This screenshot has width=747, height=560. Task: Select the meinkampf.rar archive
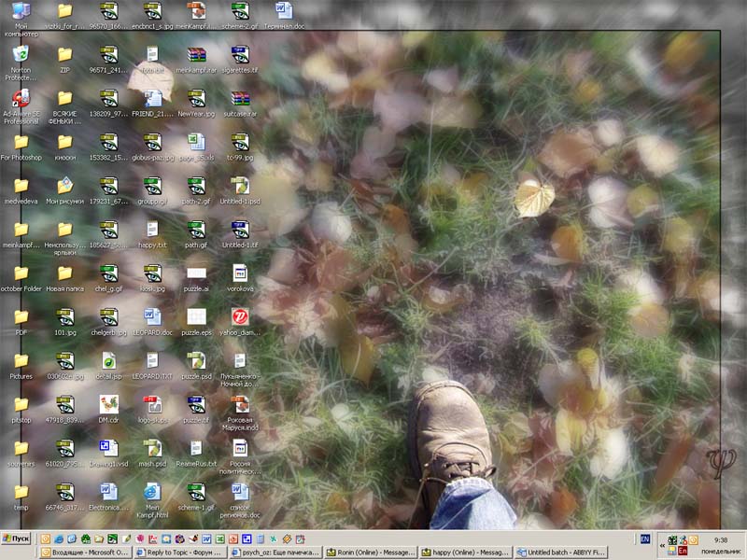[196, 60]
